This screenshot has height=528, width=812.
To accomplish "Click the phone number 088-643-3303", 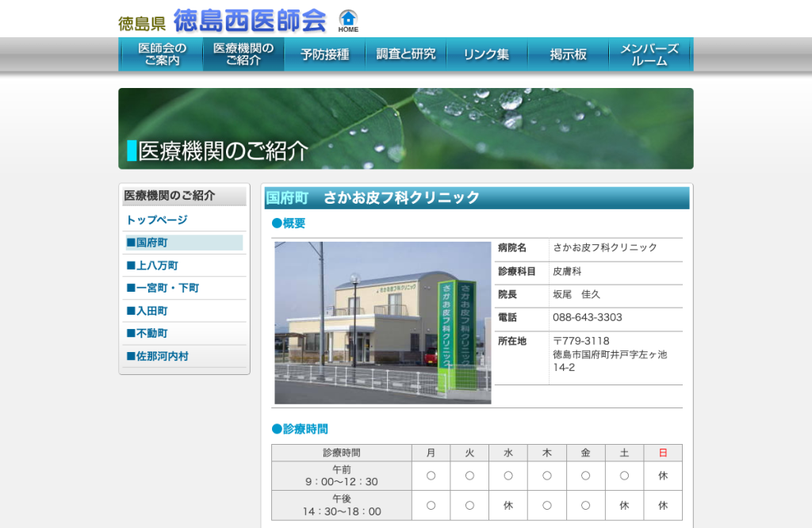I will pos(588,317).
